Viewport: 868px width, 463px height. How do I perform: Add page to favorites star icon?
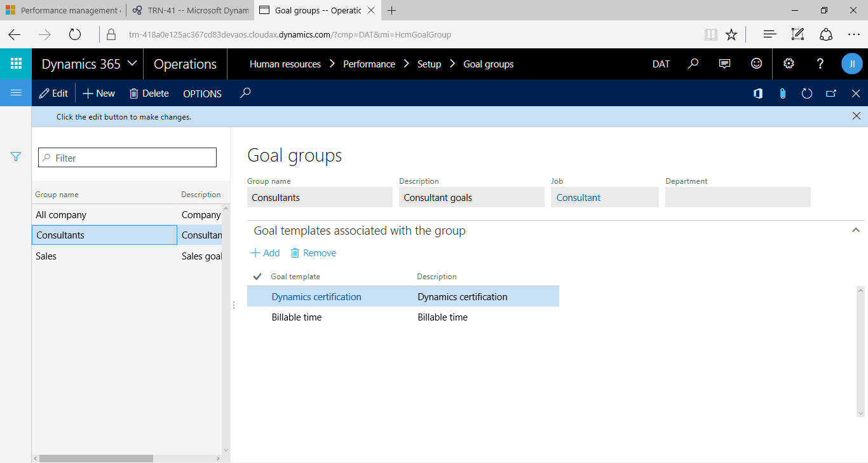coord(731,34)
